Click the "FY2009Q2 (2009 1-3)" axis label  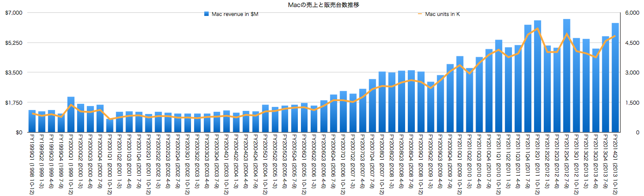click(x=431, y=161)
